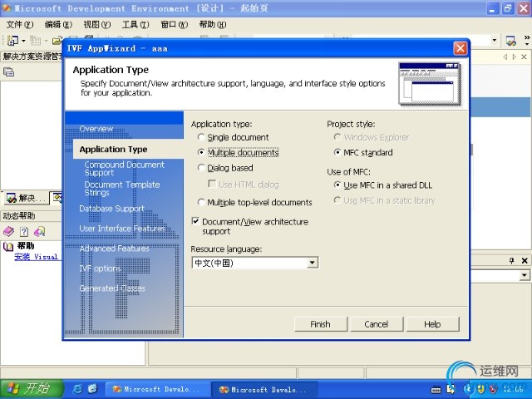Go to the Application Type wizard page
Viewport: 532px width, 399px height.
113,150
